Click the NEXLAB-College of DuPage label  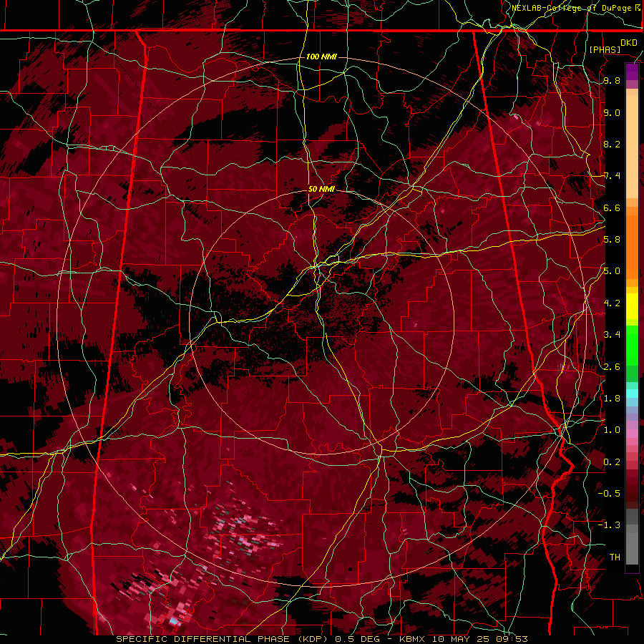tap(571, 8)
